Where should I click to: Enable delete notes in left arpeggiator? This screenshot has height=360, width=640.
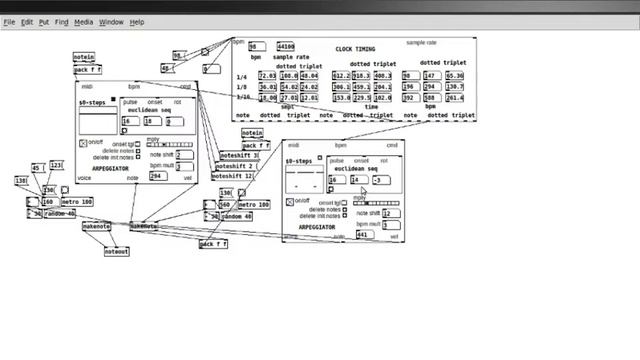click(x=138, y=151)
